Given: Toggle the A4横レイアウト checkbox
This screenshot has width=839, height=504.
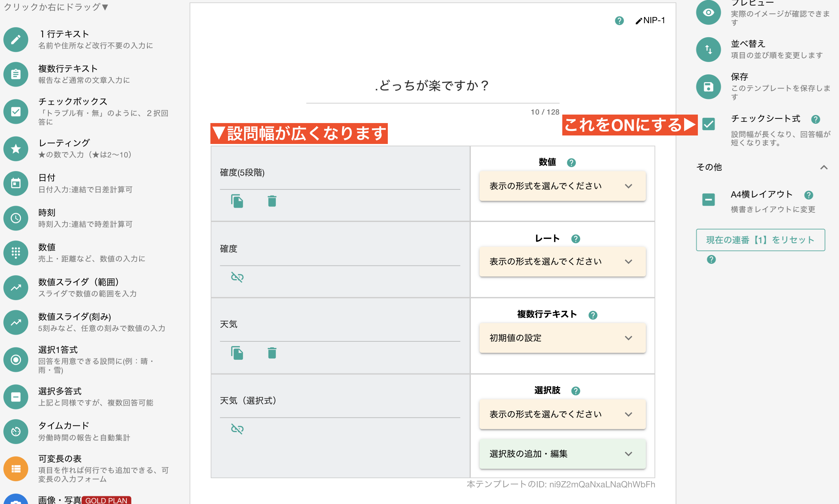Looking at the screenshot, I should tap(708, 199).
